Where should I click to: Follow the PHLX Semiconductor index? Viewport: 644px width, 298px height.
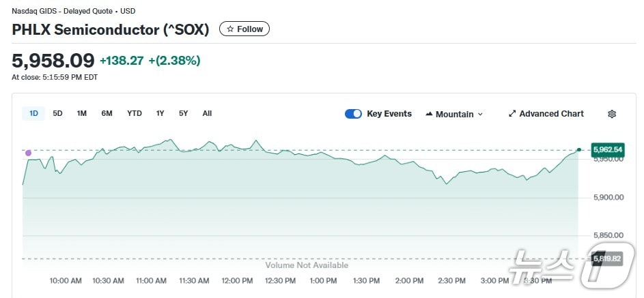[244, 29]
